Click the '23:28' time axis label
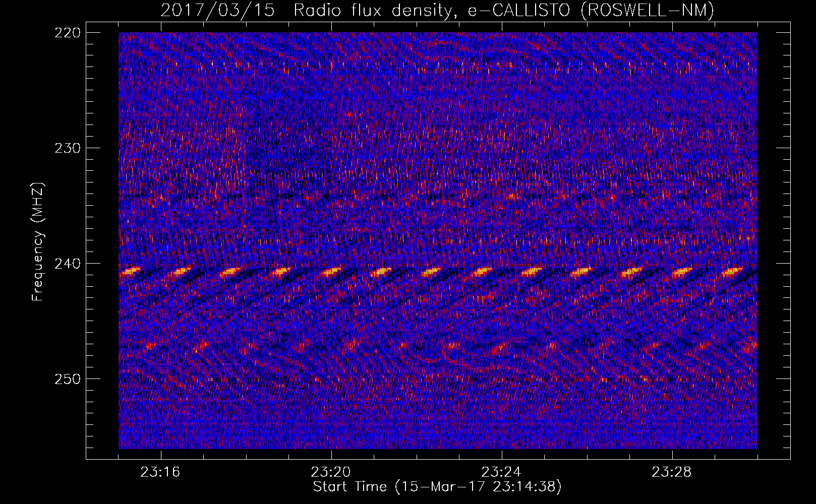Image resolution: width=816 pixels, height=504 pixels. pyautogui.click(x=672, y=472)
